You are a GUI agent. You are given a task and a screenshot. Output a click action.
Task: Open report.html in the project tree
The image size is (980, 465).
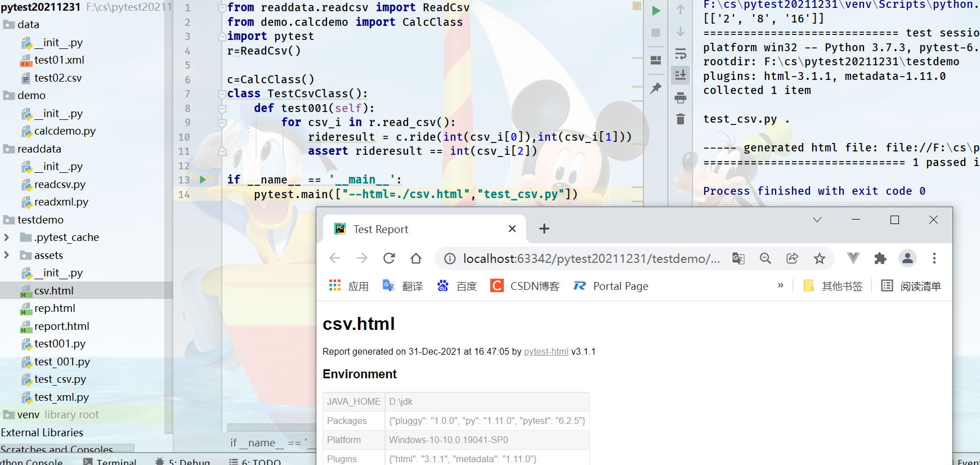(61, 326)
